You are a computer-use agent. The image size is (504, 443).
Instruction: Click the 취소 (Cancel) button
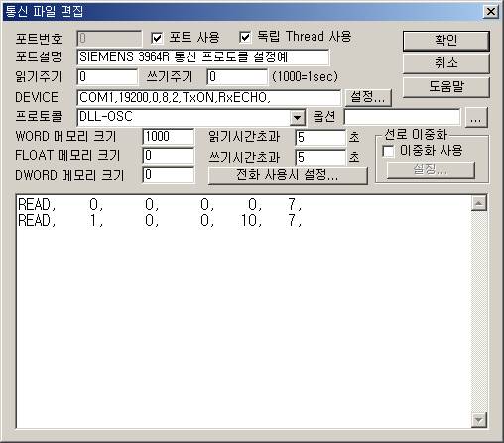click(445, 63)
